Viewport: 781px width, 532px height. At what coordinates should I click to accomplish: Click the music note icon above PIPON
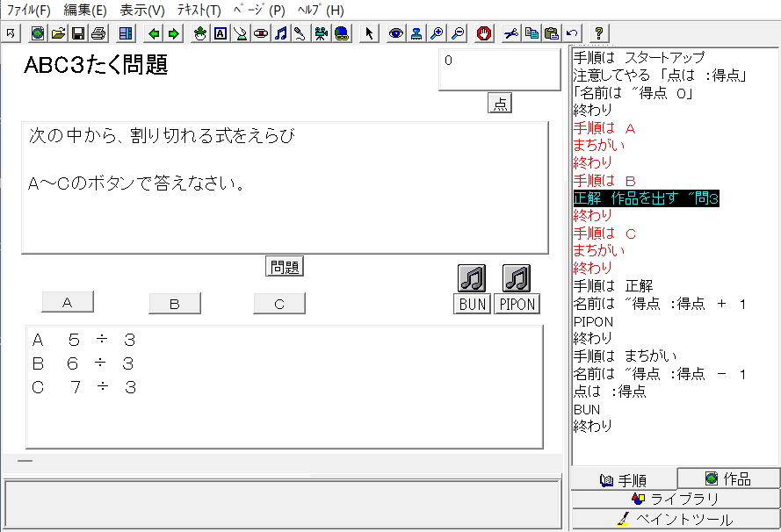click(517, 278)
